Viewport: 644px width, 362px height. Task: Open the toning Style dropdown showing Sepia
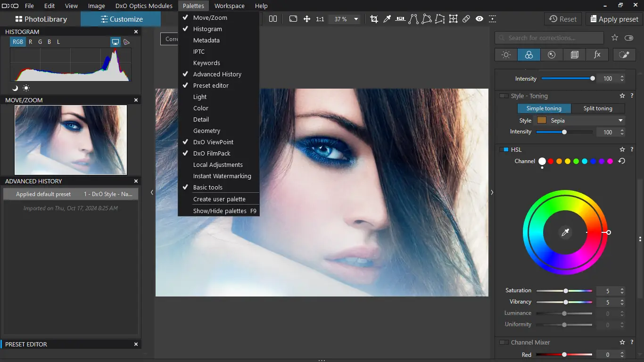pos(580,121)
